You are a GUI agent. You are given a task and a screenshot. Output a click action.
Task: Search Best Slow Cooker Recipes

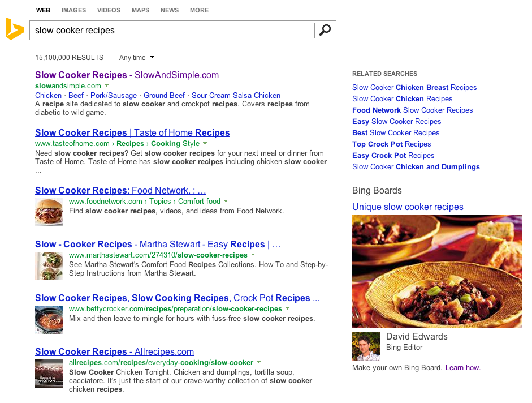coord(396,132)
